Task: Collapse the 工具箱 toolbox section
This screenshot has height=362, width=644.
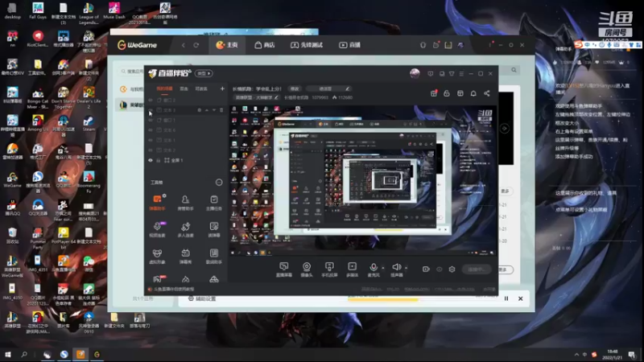Action: point(219,183)
